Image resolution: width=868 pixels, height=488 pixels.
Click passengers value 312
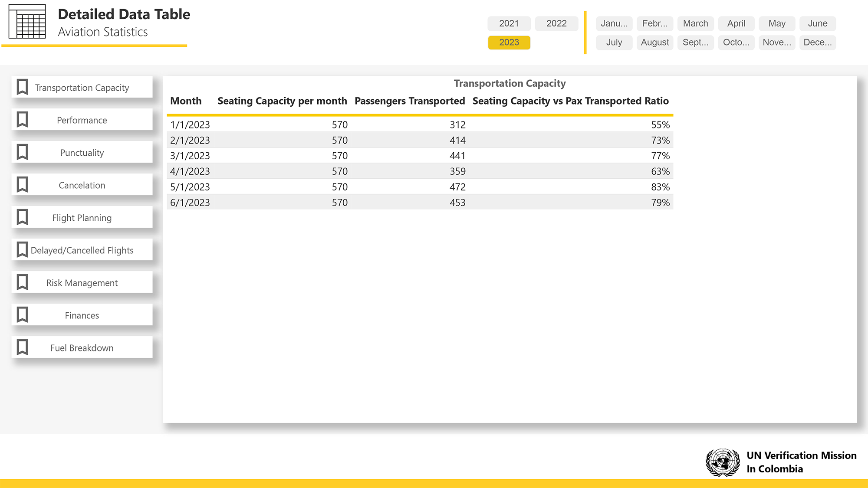tap(457, 124)
